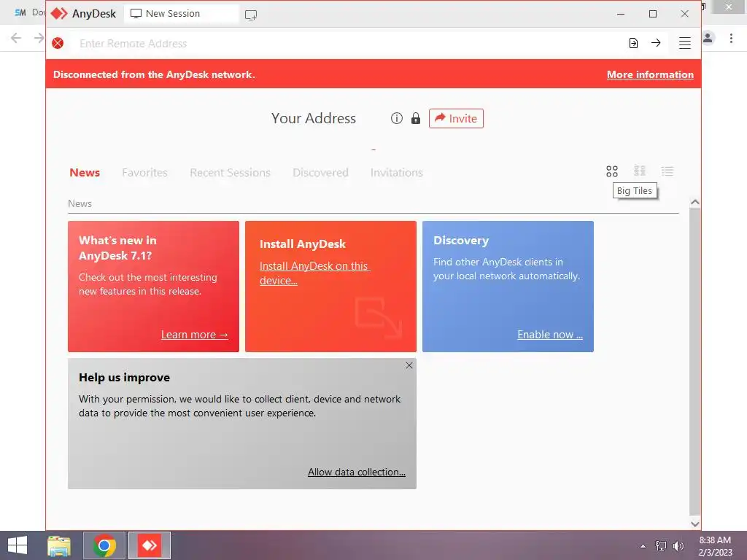Click the info icon next to Your Address
This screenshot has height=560, width=747.
click(x=396, y=118)
